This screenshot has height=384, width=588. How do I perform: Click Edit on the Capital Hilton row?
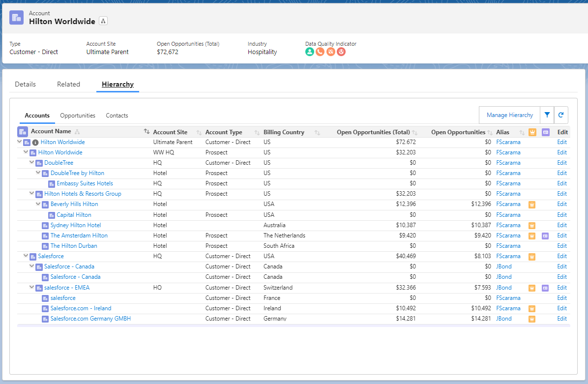561,214
